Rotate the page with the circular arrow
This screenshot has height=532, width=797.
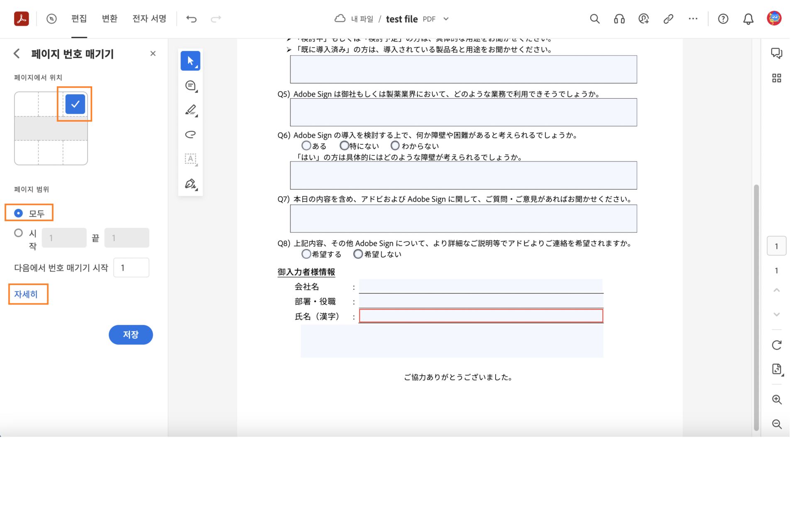pyautogui.click(x=777, y=345)
